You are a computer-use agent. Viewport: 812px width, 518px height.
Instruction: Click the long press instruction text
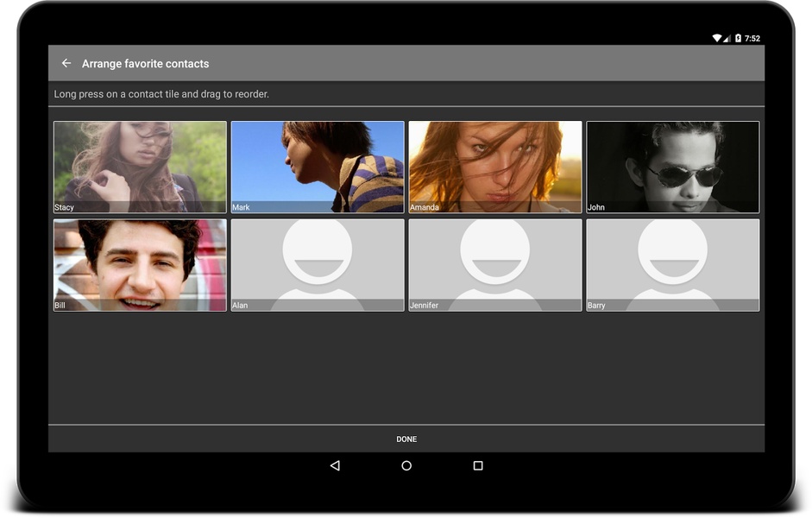(x=161, y=94)
